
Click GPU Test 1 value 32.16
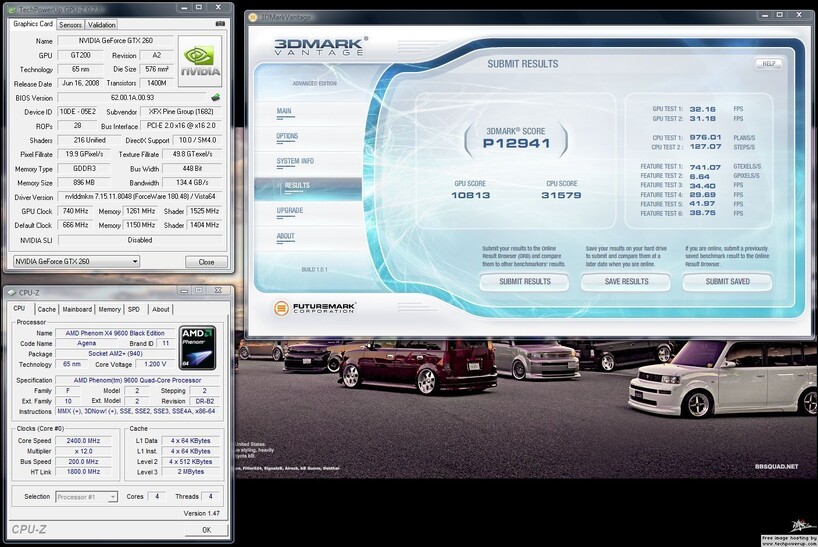pos(703,109)
